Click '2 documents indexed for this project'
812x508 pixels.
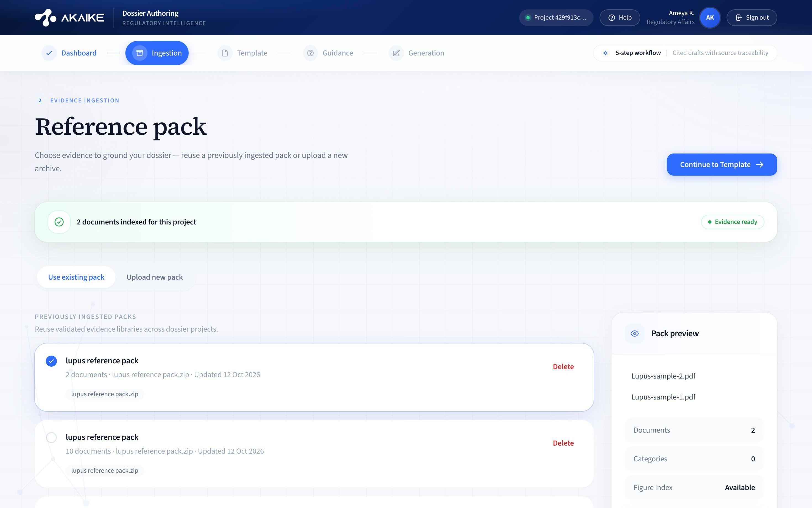point(136,222)
